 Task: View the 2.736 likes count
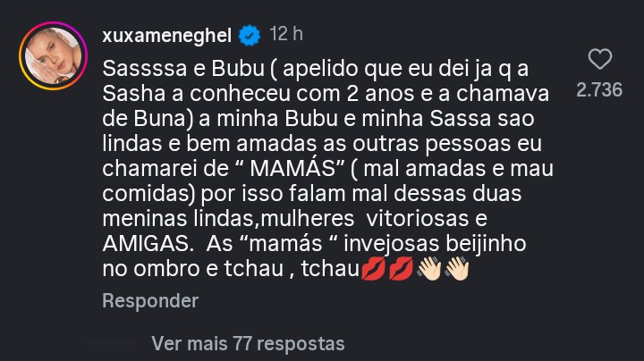599,90
